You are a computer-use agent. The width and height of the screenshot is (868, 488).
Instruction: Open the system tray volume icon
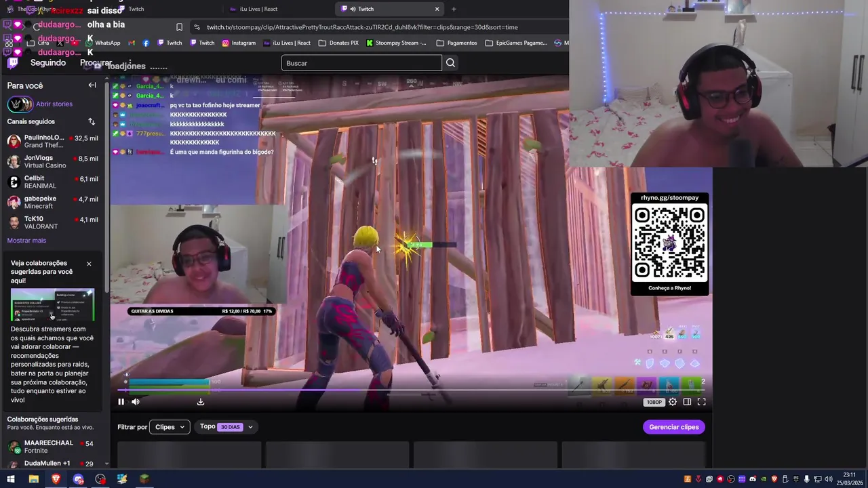coord(829,479)
